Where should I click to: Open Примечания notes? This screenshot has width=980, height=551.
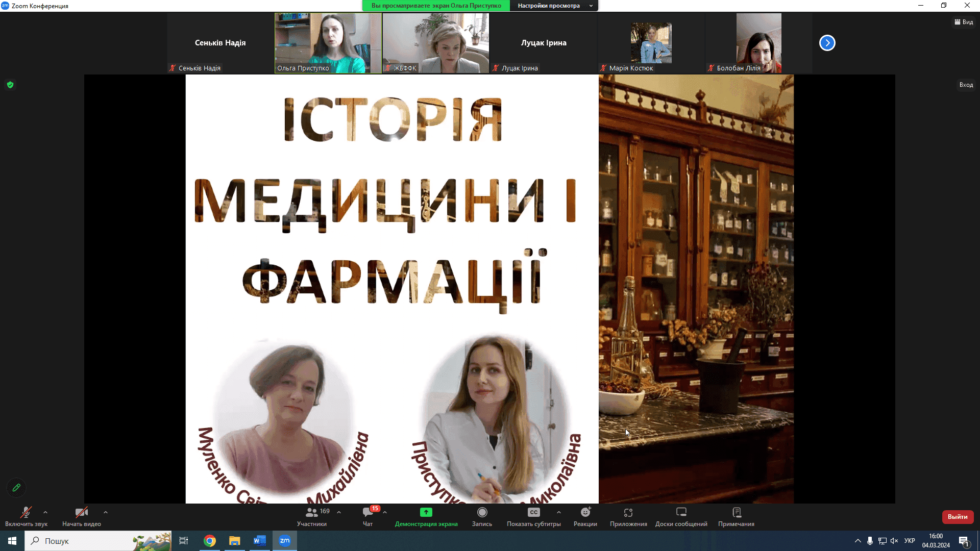[x=736, y=516]
